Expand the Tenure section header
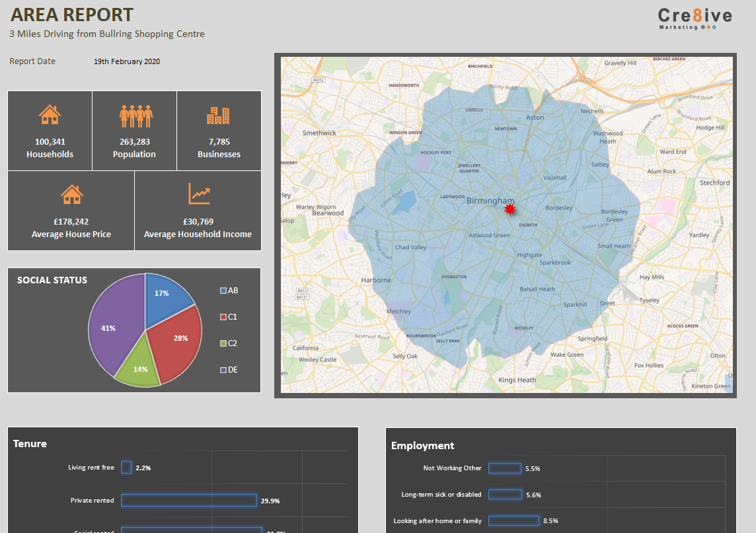Screen dimensions: 756x533 coord(30,443)
